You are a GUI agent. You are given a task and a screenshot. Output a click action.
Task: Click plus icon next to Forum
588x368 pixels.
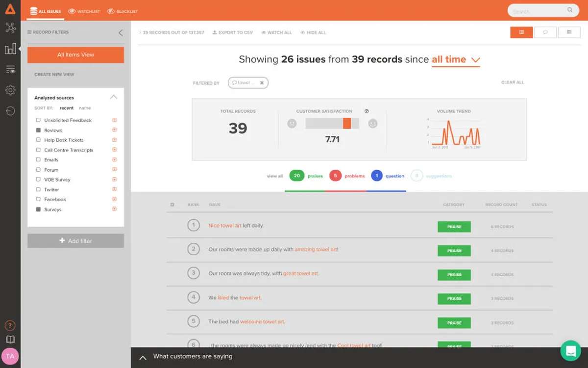[114, 169]
